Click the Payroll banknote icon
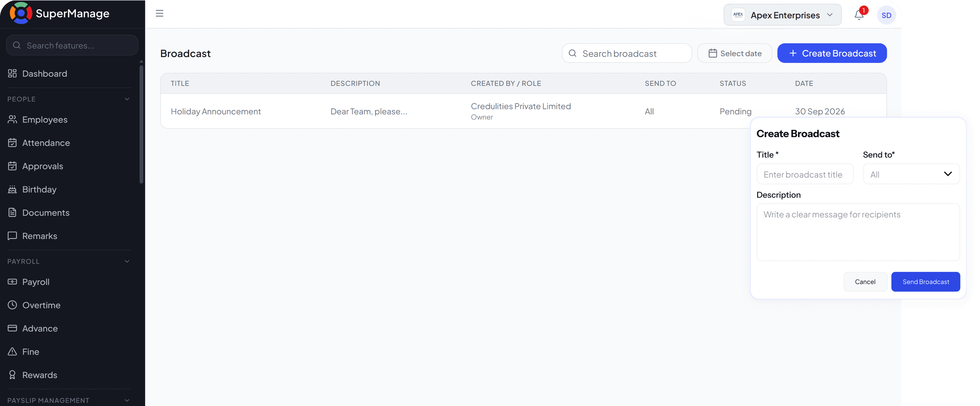The width and height of the screenshot is (980, 406). tap(12, 281)
